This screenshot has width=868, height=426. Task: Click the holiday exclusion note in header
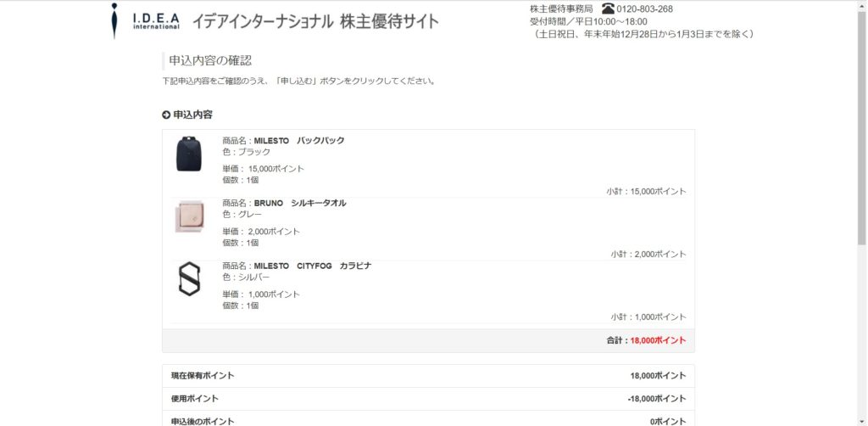(x=643, y=34)
